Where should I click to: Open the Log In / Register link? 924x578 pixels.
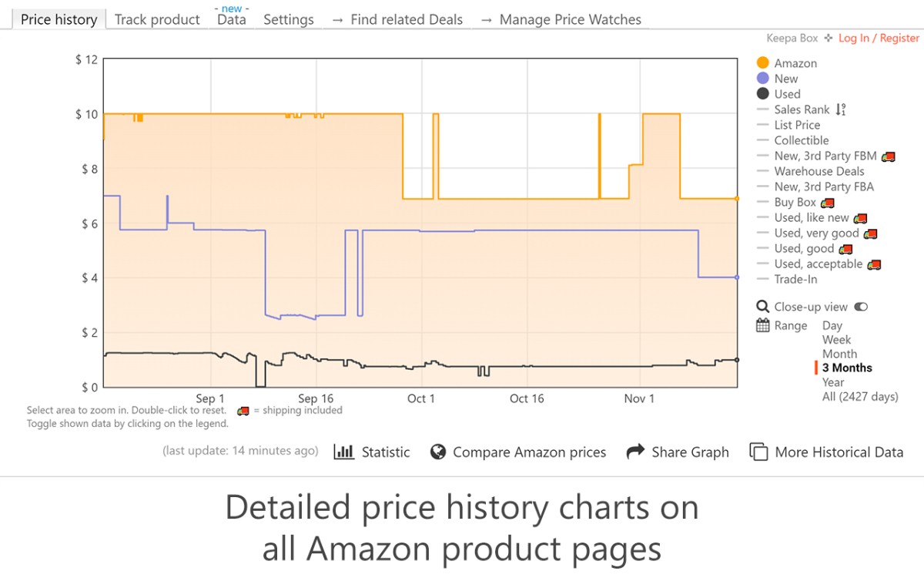[x=879, y=38]
